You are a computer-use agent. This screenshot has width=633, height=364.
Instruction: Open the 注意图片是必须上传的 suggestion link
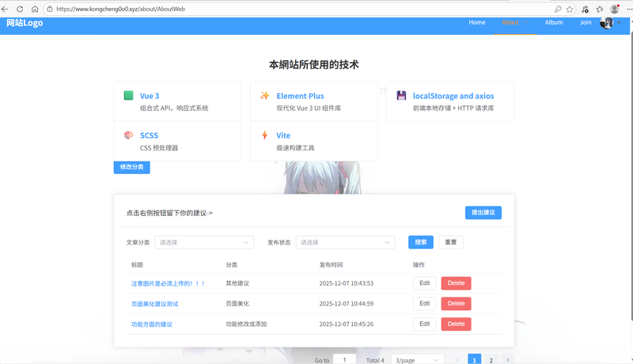click(168, 283)
